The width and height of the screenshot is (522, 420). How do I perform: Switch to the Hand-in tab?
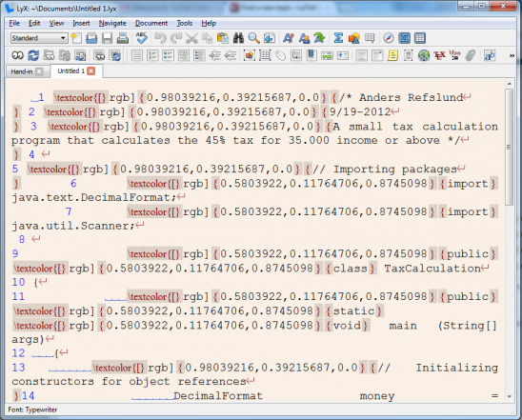(22, 71)
